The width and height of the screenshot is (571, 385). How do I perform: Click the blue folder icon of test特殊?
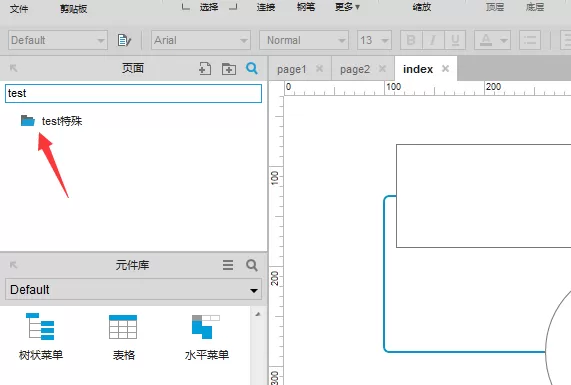pyautogui.click(x=28, y=121)
